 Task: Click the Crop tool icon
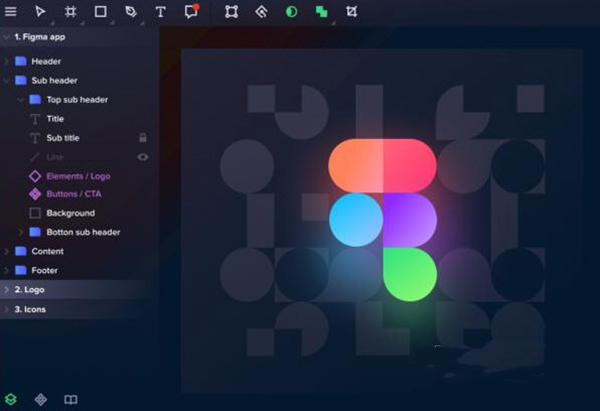pos(351,12)
